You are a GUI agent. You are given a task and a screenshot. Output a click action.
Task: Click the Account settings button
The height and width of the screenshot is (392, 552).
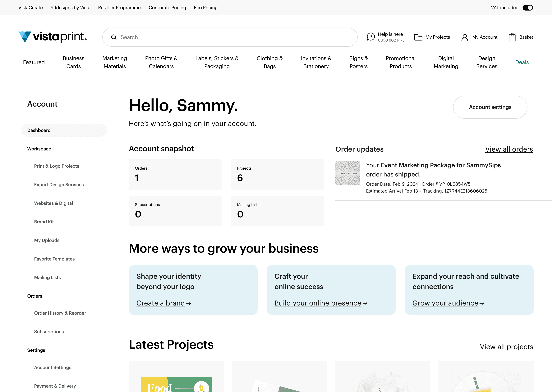[x=490, y=107]
